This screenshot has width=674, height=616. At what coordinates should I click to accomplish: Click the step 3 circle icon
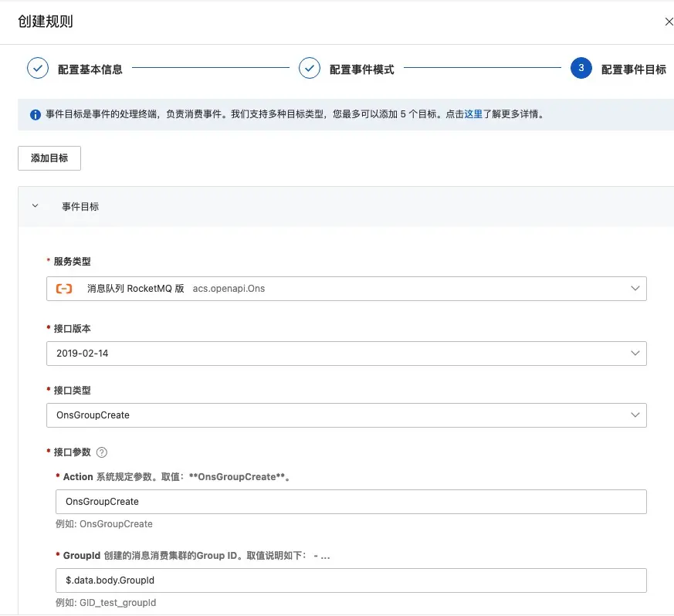[581, 68]
